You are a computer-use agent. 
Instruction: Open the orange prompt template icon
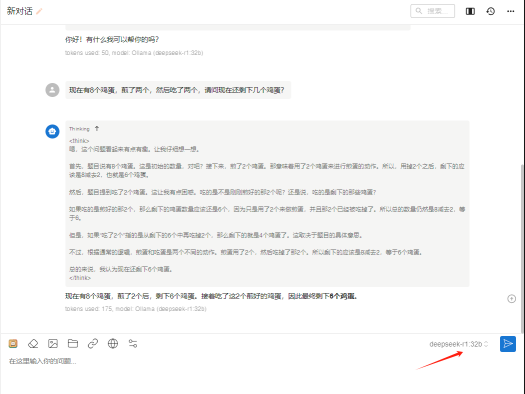tap(13, 343)
